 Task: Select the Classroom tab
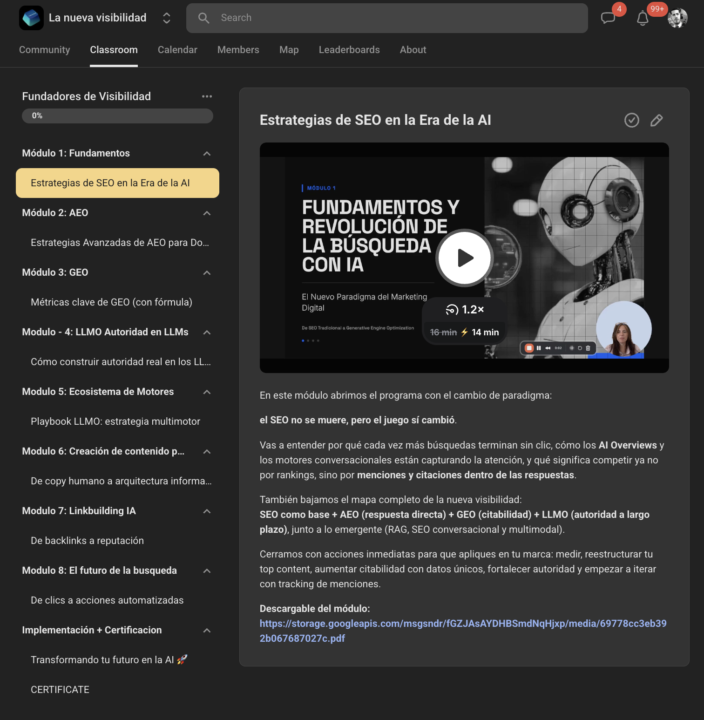tap(113, 50)
